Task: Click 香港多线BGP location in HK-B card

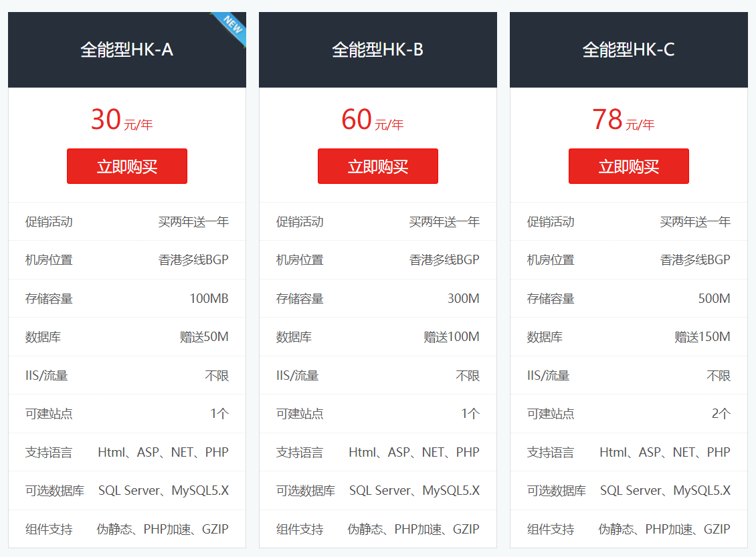Action: [444, 260]
